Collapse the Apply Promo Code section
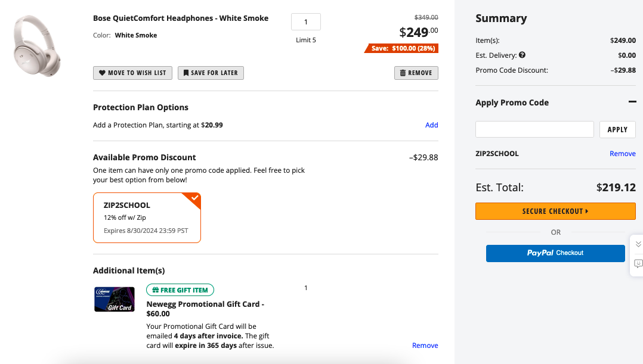Image resolution: width=643 pixels, height=364 pixels. (632, 102)
